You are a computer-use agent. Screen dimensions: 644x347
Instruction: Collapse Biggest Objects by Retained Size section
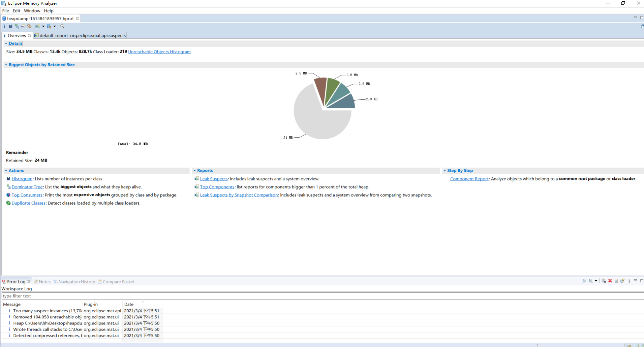point(6,65)
